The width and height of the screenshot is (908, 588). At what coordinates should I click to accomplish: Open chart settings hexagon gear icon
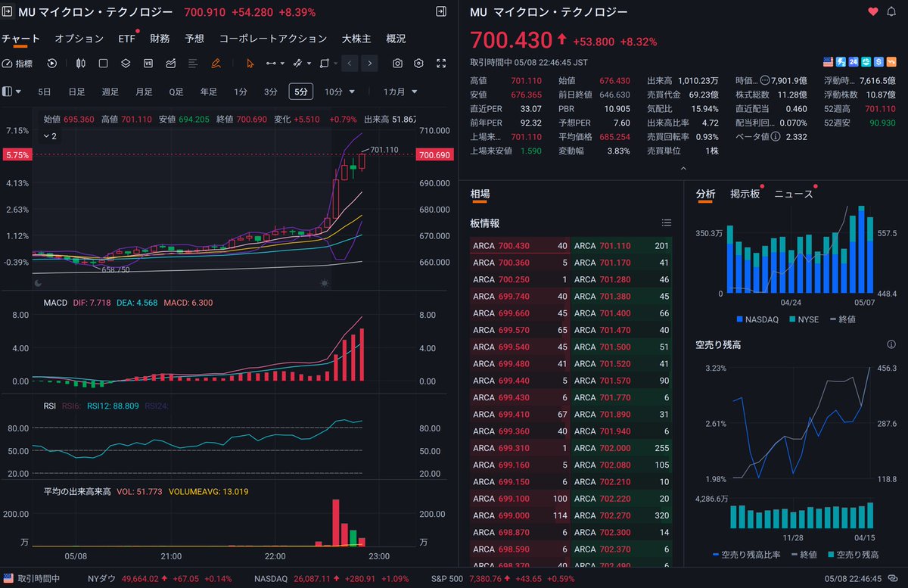coord(419,64)
